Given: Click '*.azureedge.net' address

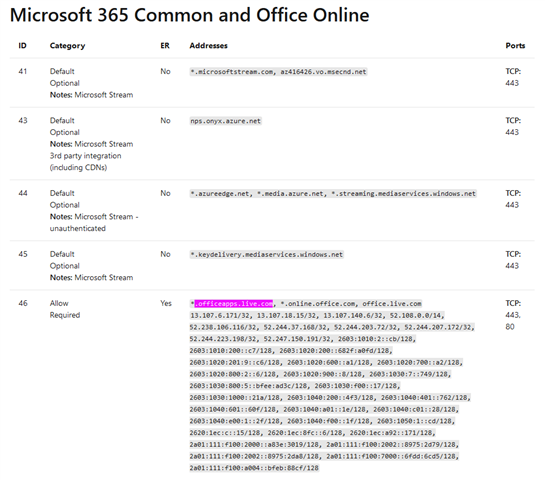Looking at the screenshot, I should click(220, 194).
